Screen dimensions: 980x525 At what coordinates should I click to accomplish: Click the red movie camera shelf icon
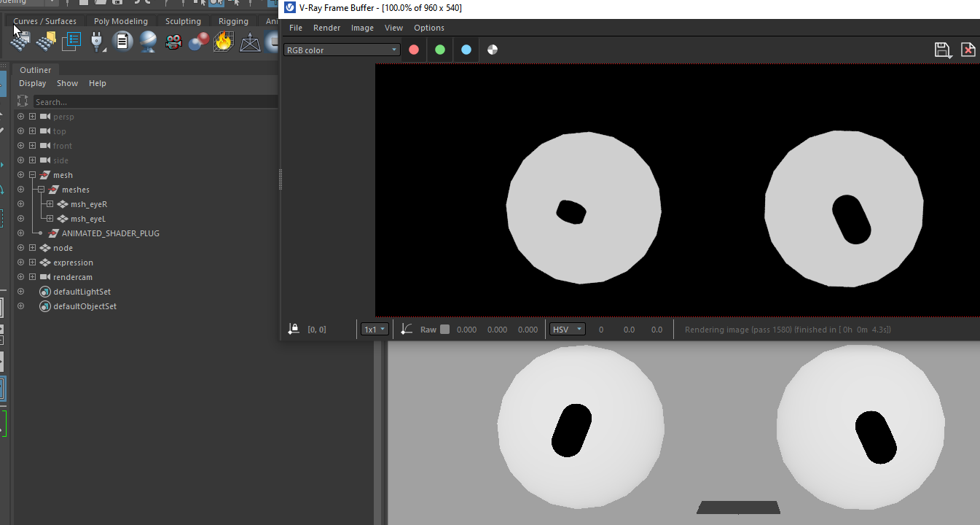click(x=173, y=41)
